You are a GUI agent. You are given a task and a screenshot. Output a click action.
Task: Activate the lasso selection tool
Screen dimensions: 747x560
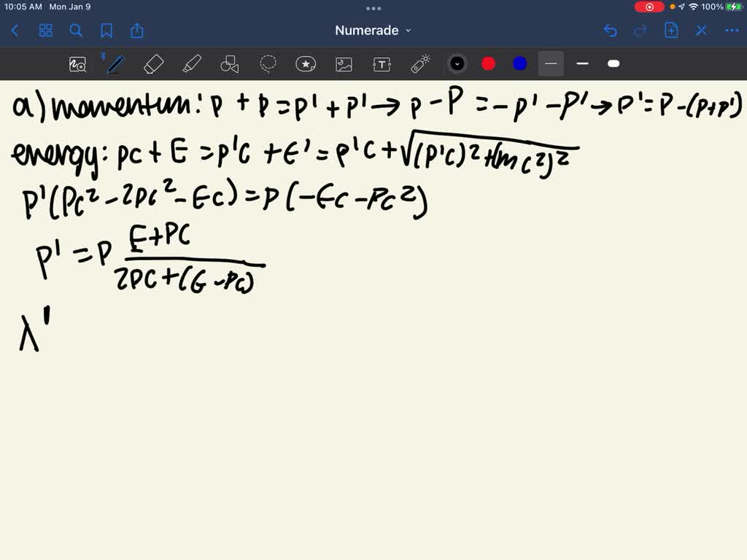click(268, 64)
